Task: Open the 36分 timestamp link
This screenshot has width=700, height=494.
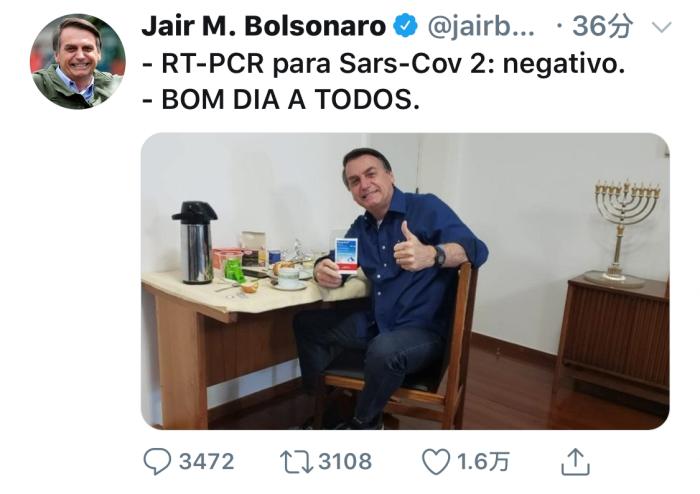Action: point(602,26)
